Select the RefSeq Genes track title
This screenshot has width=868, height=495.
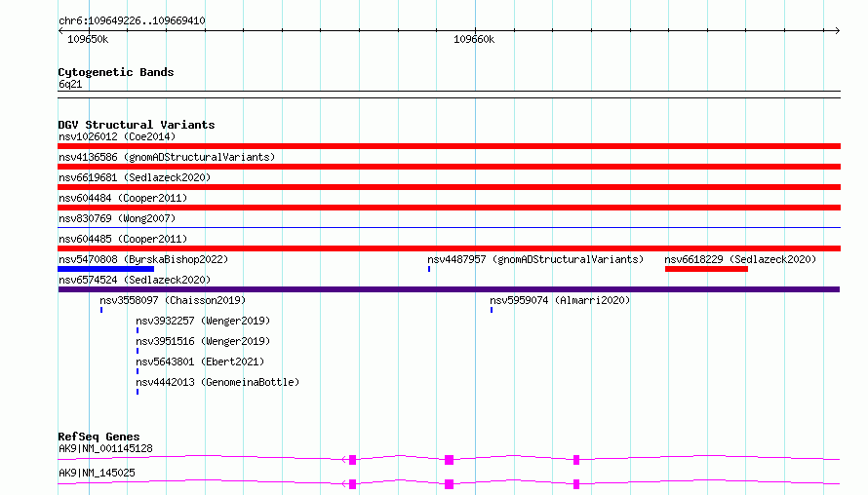pyautogui.click(x=99, y=437)
